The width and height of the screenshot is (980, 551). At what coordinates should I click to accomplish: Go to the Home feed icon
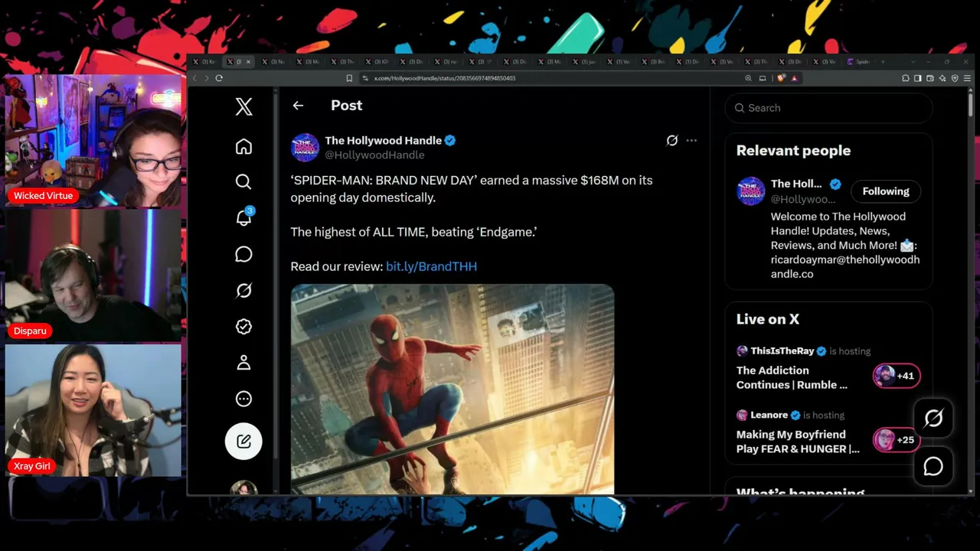243,146
